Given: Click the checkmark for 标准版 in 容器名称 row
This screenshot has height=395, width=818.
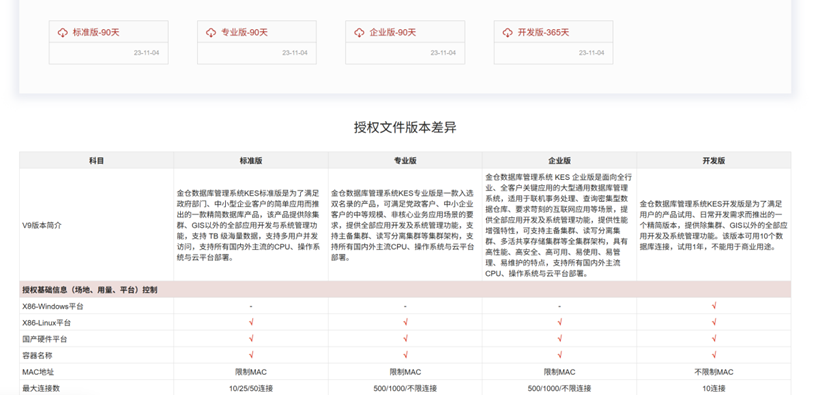Looking at the screenshot, I should [x=251, y=355].
